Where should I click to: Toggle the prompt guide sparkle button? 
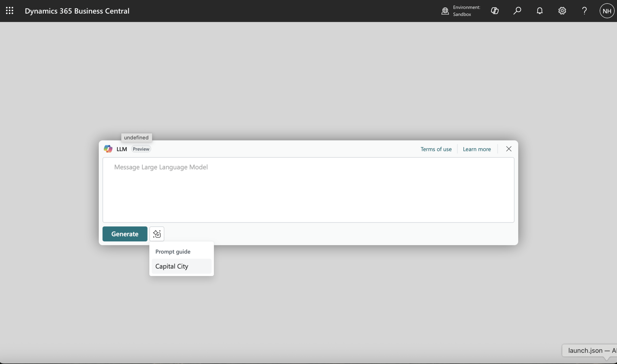157,234
